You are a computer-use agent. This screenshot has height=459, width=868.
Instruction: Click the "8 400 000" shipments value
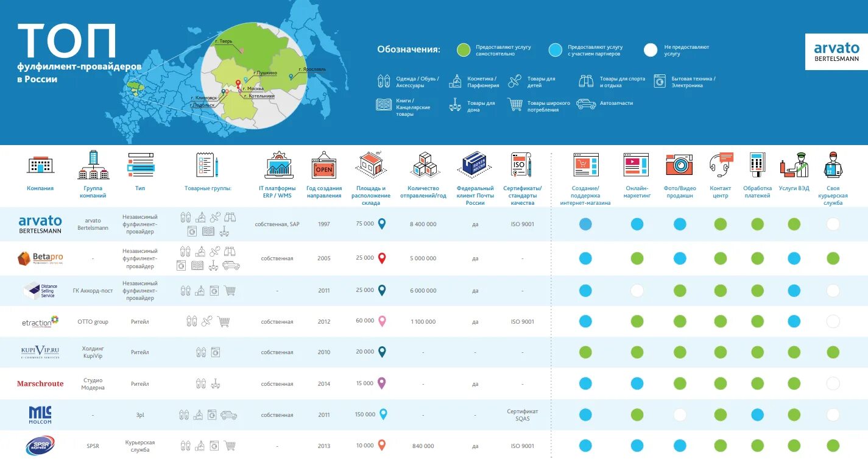(x=423, y=224)
